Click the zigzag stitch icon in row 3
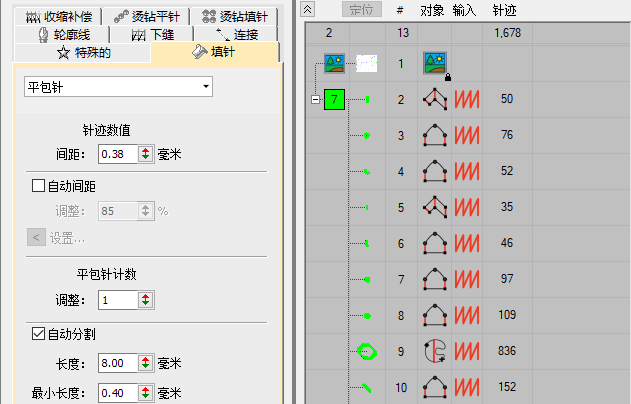The image size is (631, 404). (468, 135)
